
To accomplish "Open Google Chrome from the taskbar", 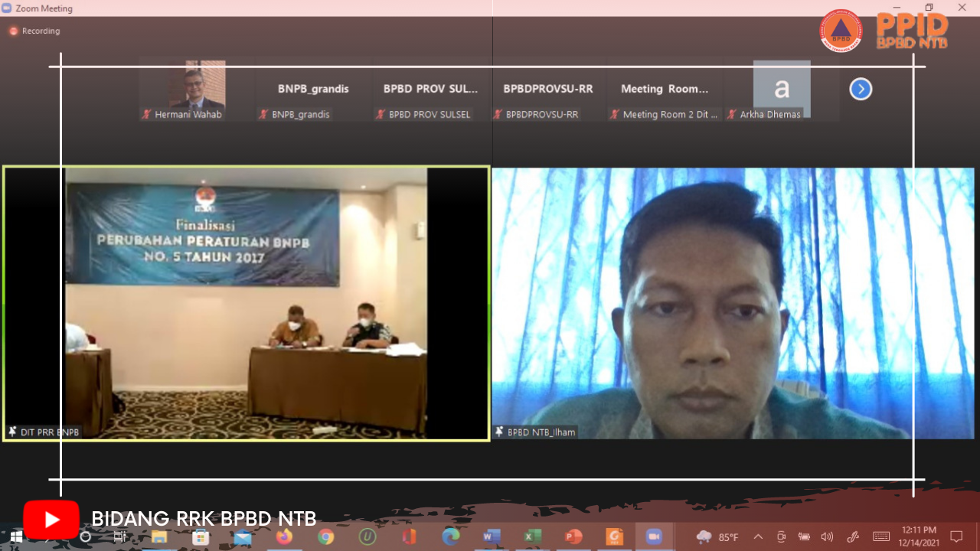I will (x=326, y=537).
